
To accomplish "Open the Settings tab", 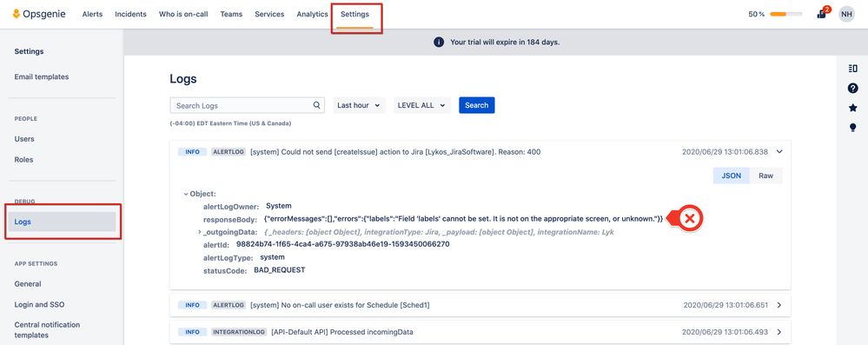I will coord(354,15).
